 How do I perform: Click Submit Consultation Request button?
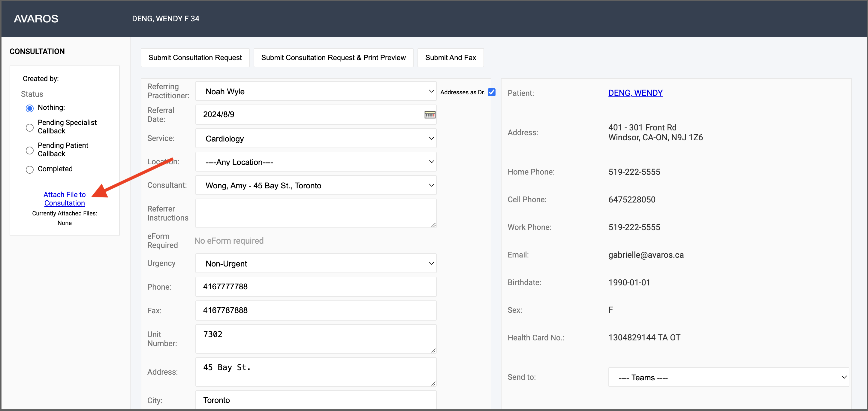click(195, 58)
